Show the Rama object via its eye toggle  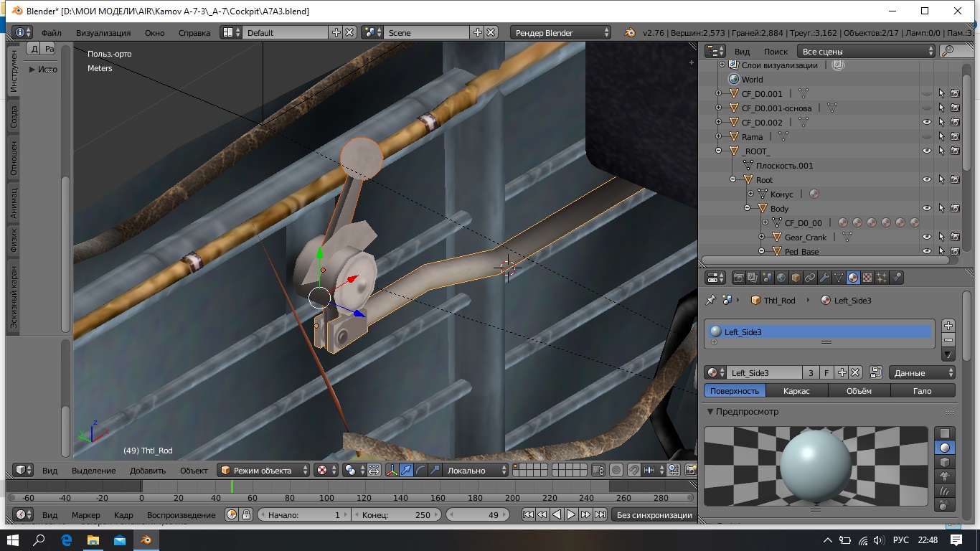pyautogui.click(x=927, y=136)
